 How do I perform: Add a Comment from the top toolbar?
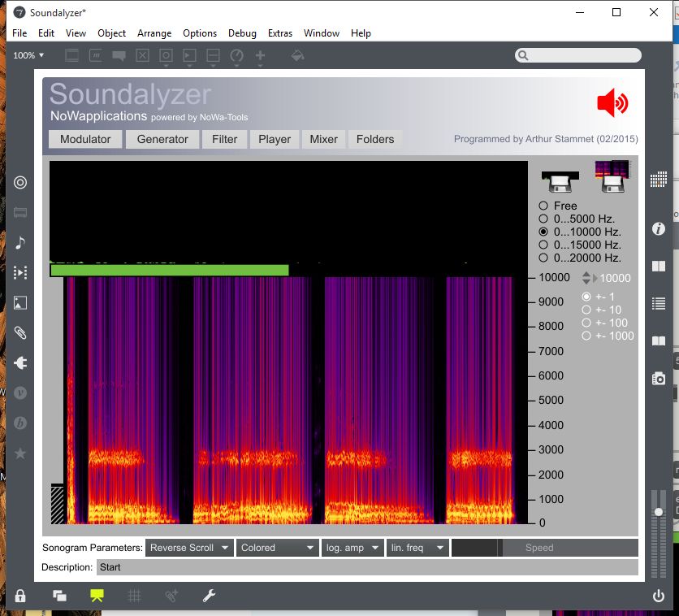119,55
